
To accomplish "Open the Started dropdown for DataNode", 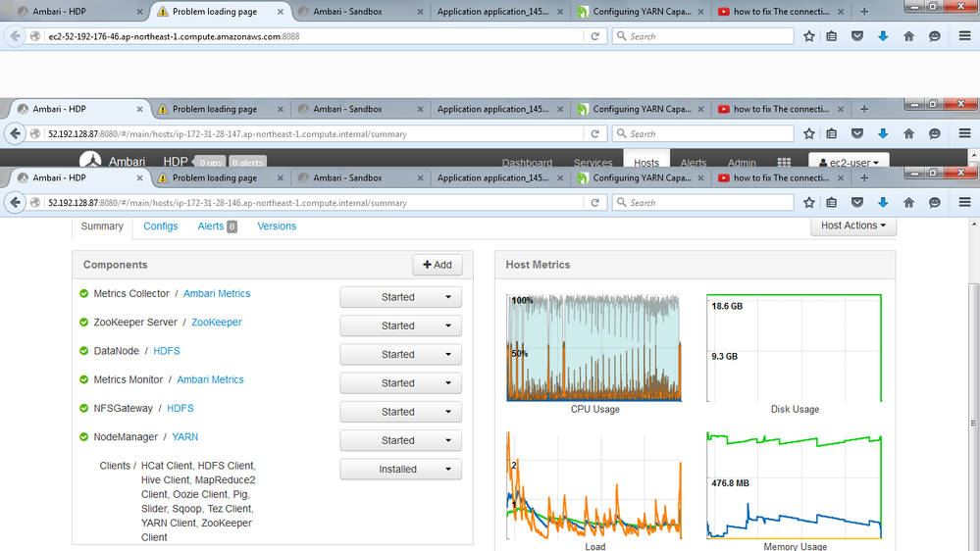I will [x=400, y=355].
